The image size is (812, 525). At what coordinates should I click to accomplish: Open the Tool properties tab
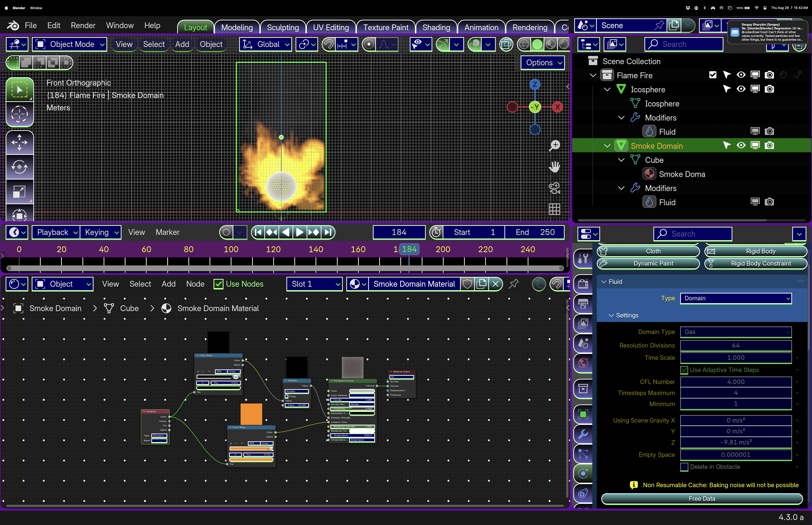[x=583, y=259]
